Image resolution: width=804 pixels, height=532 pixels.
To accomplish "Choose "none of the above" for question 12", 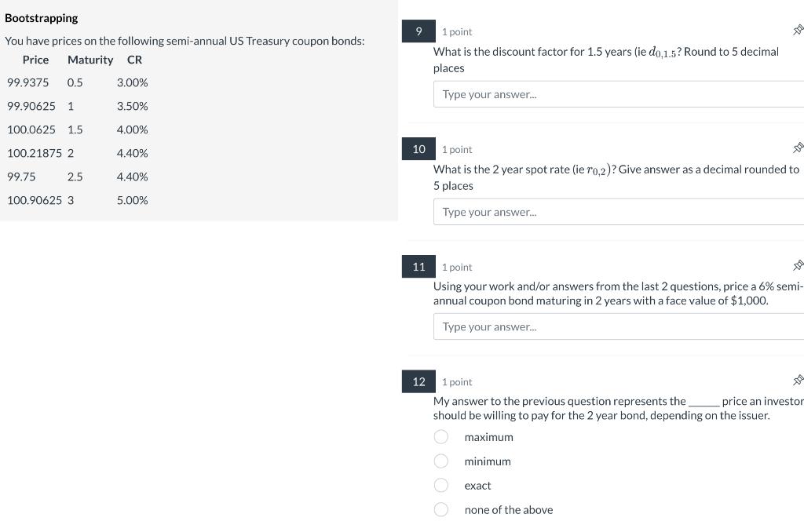I will click(x=441, y=509).
